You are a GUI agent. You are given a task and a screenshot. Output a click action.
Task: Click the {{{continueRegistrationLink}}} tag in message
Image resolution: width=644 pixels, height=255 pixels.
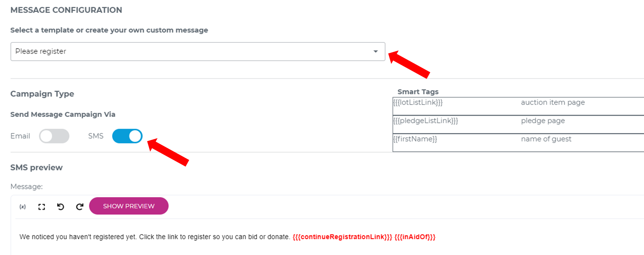342,237
